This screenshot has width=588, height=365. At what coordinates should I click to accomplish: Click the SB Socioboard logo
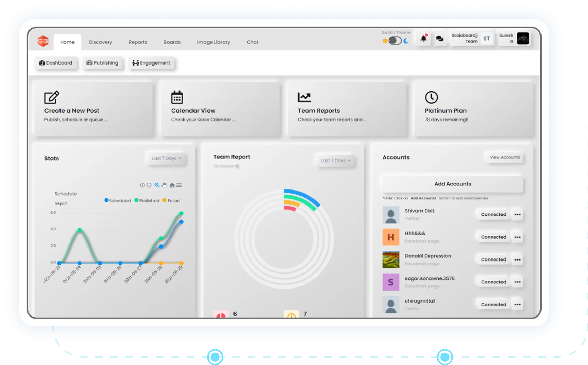pyautogui.click(x=43, y=41)
